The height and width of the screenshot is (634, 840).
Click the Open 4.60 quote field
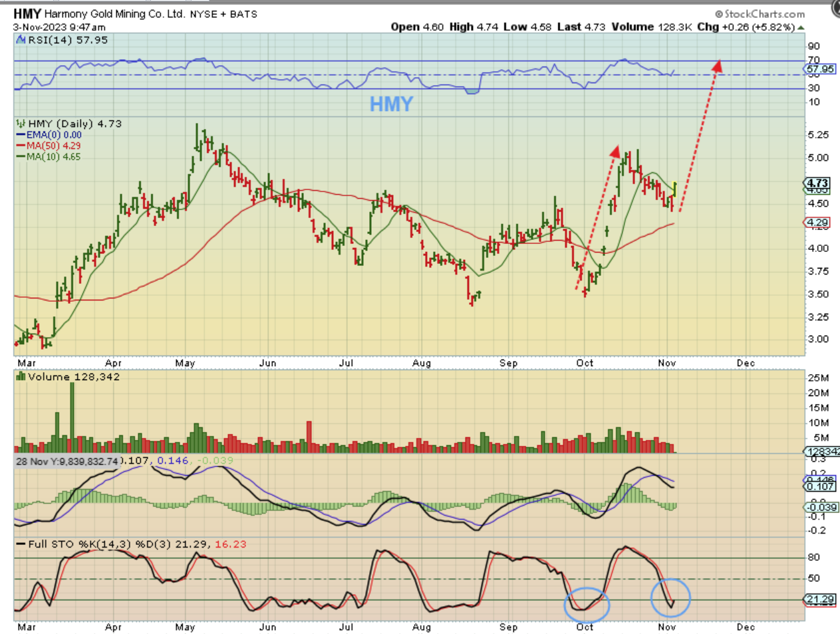coord(417,27)
